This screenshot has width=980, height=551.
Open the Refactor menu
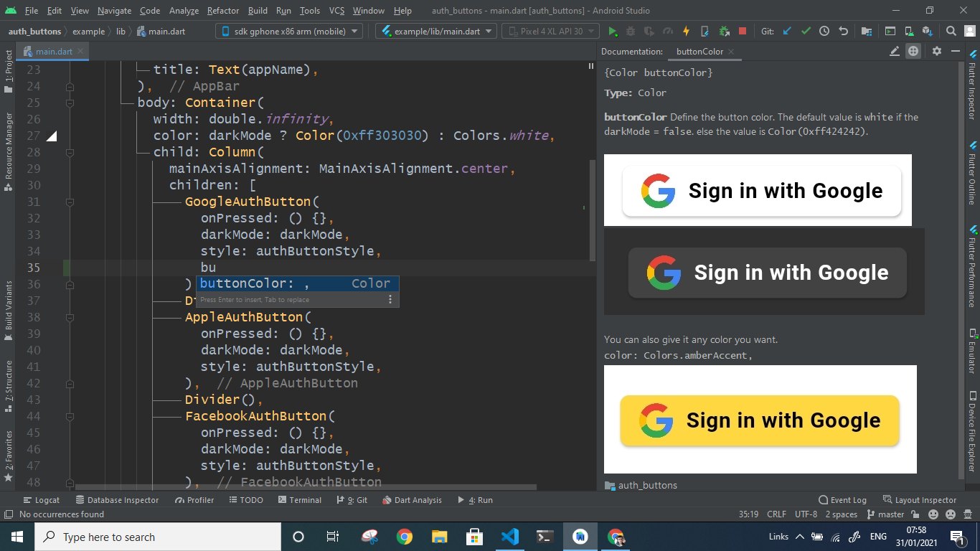[223, 11]
